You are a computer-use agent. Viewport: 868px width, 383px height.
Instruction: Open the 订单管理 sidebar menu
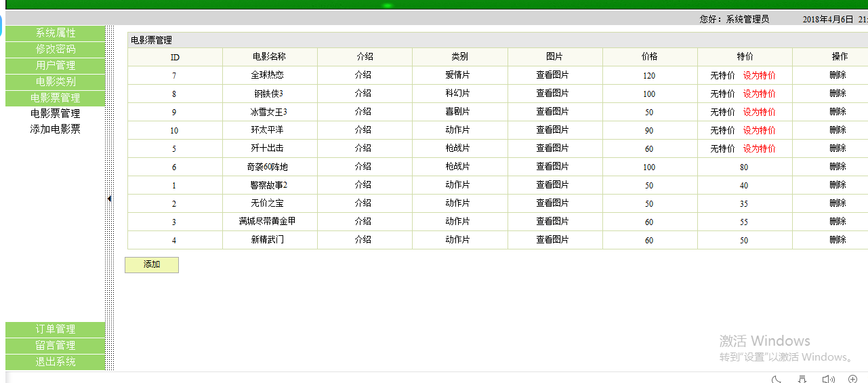[x=56, y=329]
